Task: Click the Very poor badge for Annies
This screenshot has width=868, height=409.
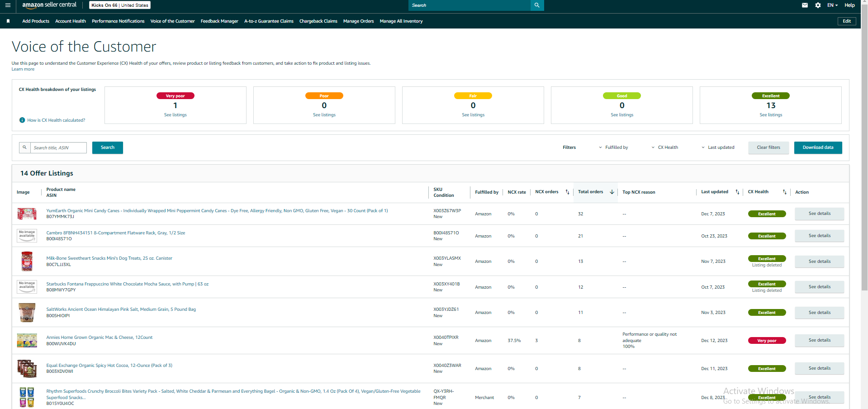Action: tap(767, 341)
